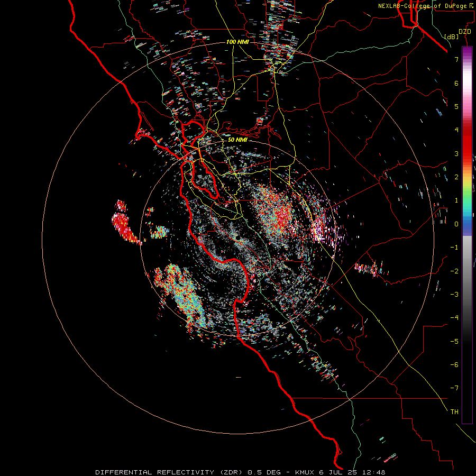Click the "3" tick on the dB scale
The image size is (476, 476).
point(456,153)
